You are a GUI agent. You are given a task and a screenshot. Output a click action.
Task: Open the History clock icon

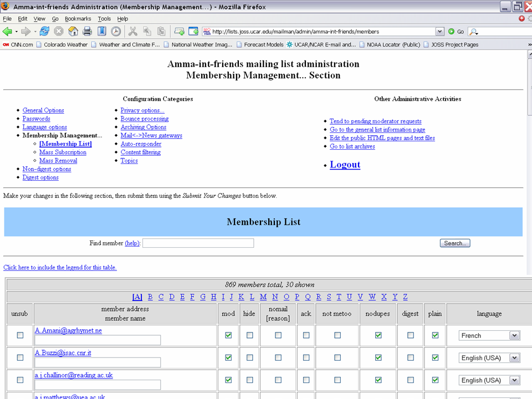tap(116, 32)
